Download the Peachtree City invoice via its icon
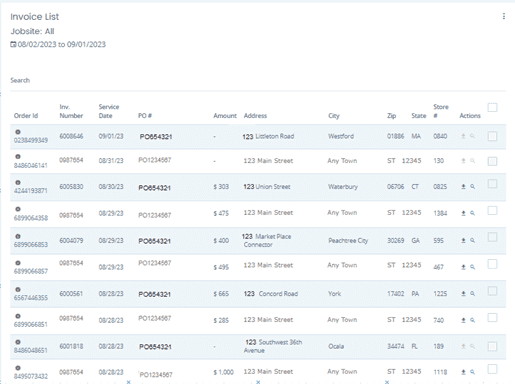 pyautogui.click(x=463, y=240)
